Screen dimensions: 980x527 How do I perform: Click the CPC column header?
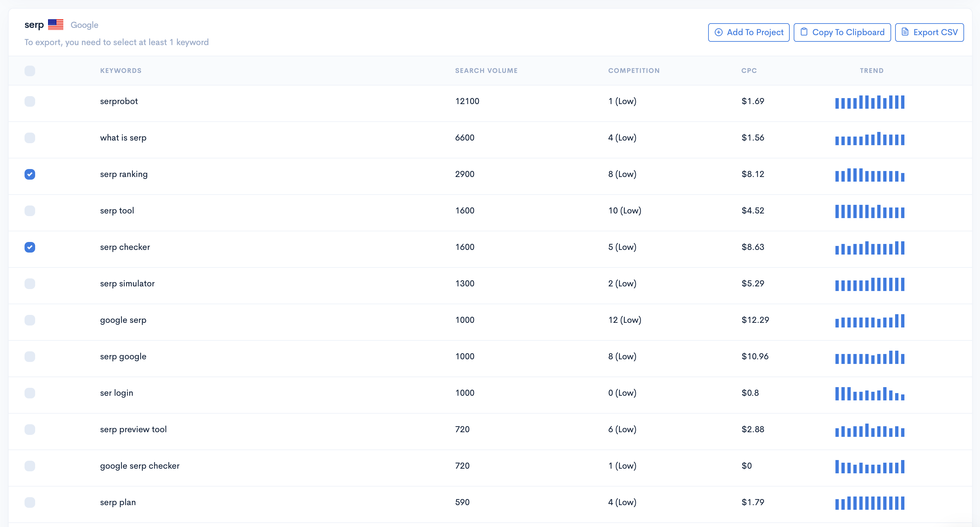pos(749,71)
